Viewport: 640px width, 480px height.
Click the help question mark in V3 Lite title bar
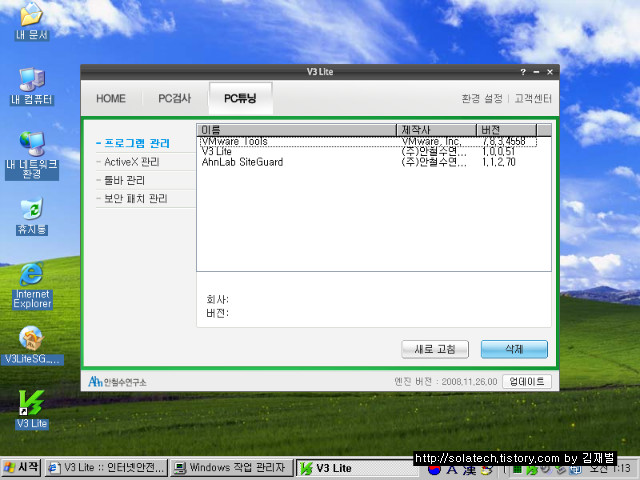coord(523,72)
